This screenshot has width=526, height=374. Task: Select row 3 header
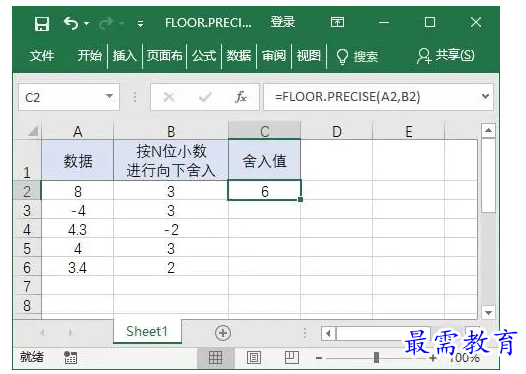click(x=27, y=211)
